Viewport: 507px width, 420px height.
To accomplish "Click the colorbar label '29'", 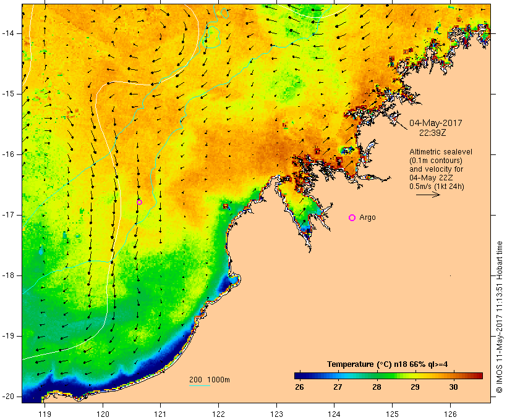I will coord(415,387).
